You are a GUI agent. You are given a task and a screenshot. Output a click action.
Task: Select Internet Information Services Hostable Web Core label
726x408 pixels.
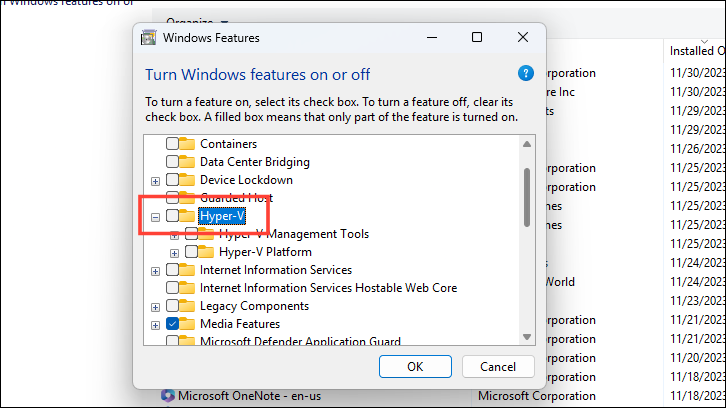328,288
